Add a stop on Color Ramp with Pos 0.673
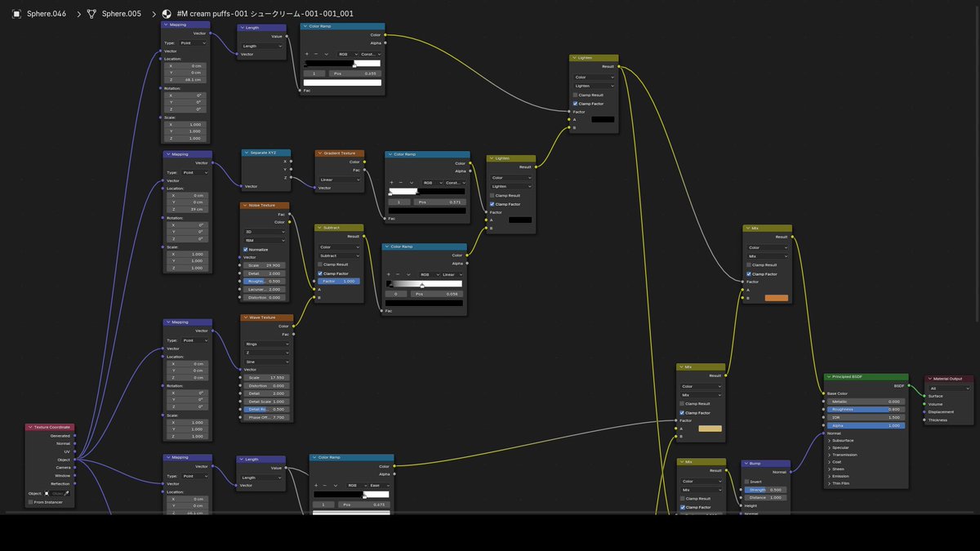The image size is (980, 551). point(316,485)
